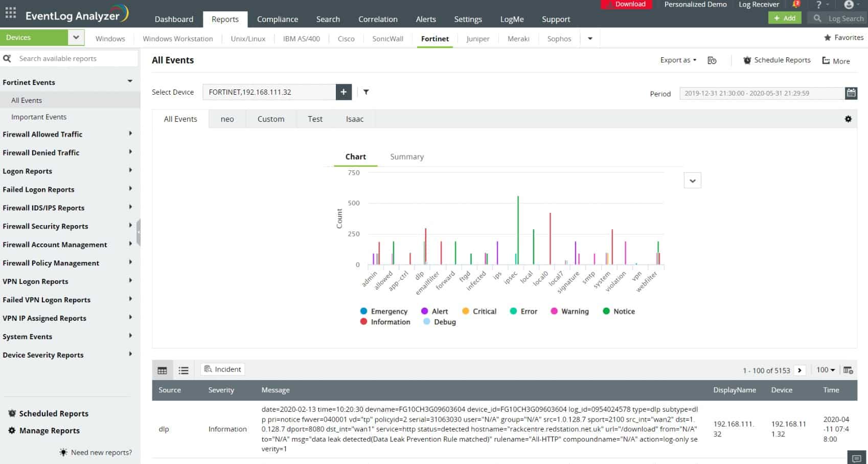Expand more device type tabs dropdown
The width and height of the screenshot is (868, 464).
coord(590,38)
